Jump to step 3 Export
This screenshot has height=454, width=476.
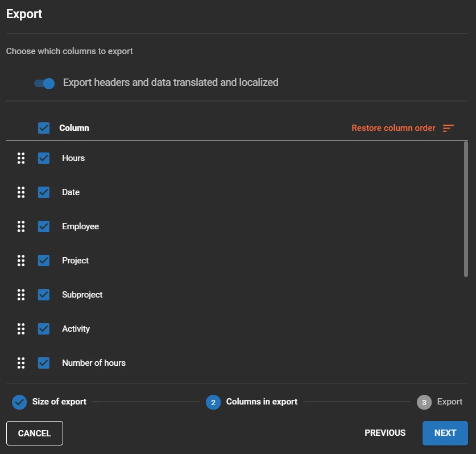(x=440, y=402)
